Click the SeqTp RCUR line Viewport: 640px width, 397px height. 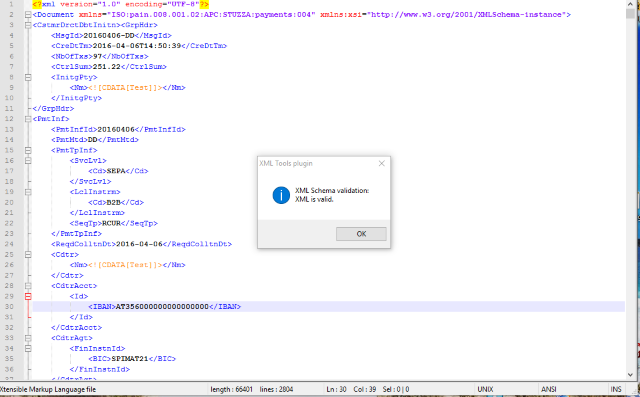[x=113, y=223]
